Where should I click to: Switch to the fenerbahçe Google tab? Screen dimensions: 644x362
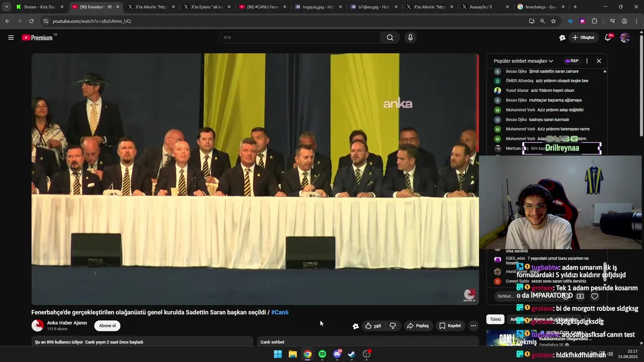pos(540,7)
